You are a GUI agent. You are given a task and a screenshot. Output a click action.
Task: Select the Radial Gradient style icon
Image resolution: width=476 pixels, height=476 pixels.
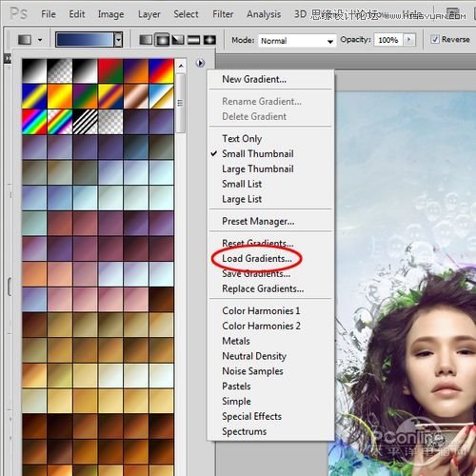pyautogui.click(x=162, y=40)
